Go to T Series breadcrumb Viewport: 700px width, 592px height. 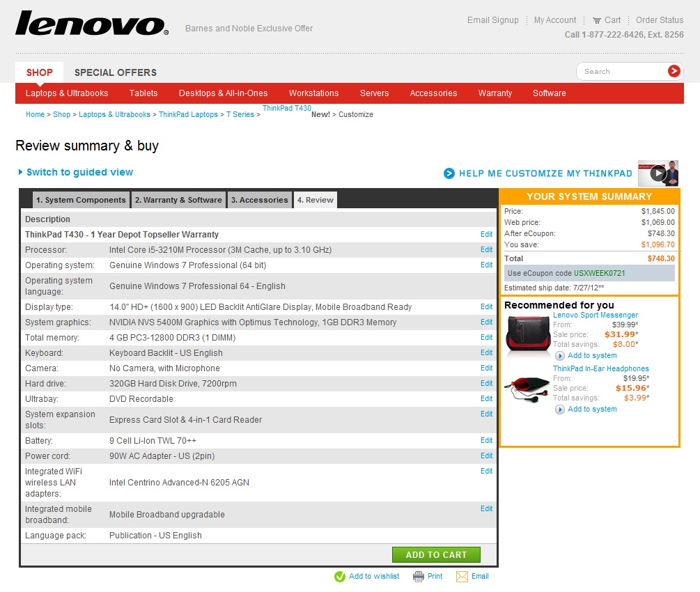(x=240, y=114)
